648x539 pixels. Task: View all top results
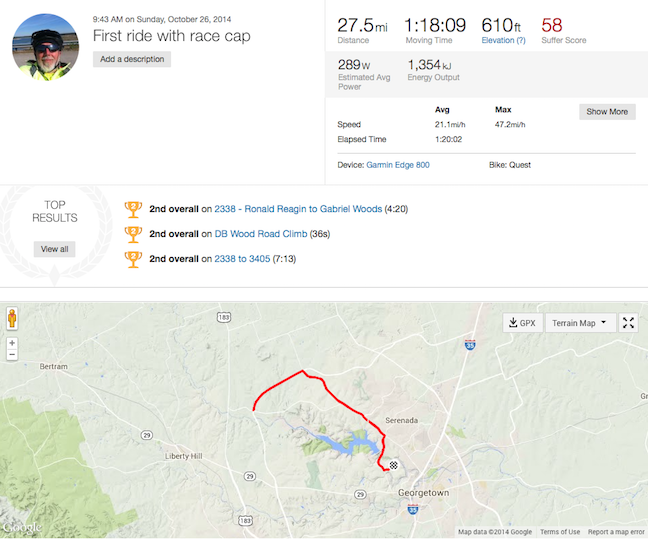pos(55,249)
